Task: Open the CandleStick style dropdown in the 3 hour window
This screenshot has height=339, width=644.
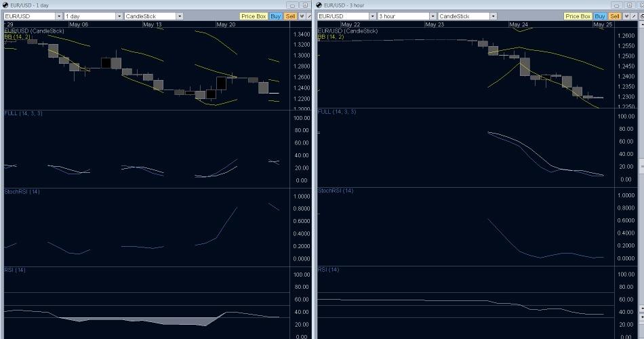Action: tap(494, 16)
